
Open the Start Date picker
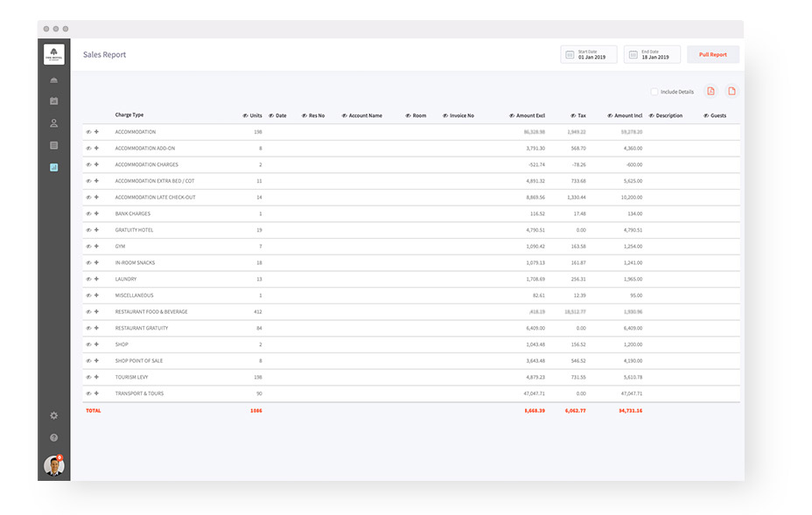pyautogui.click(x=589, y=54)
